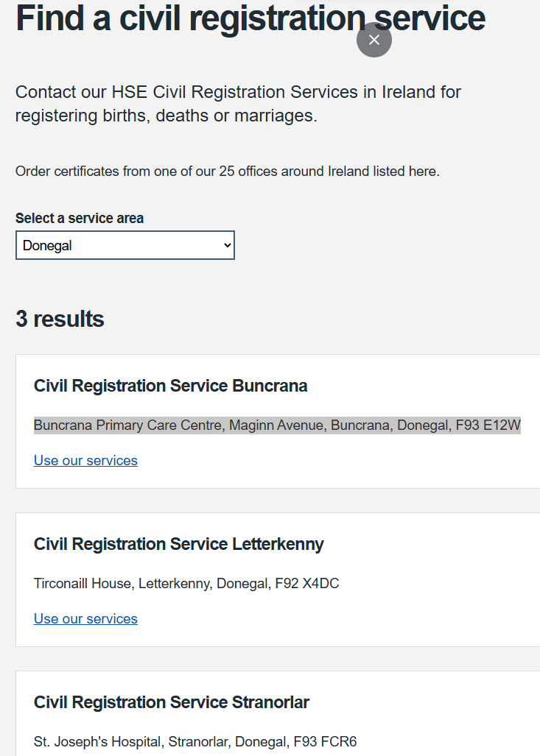Open Use our services link for Buncrana
Viewport: 540px width, 756px height.
tap(85, 461)
